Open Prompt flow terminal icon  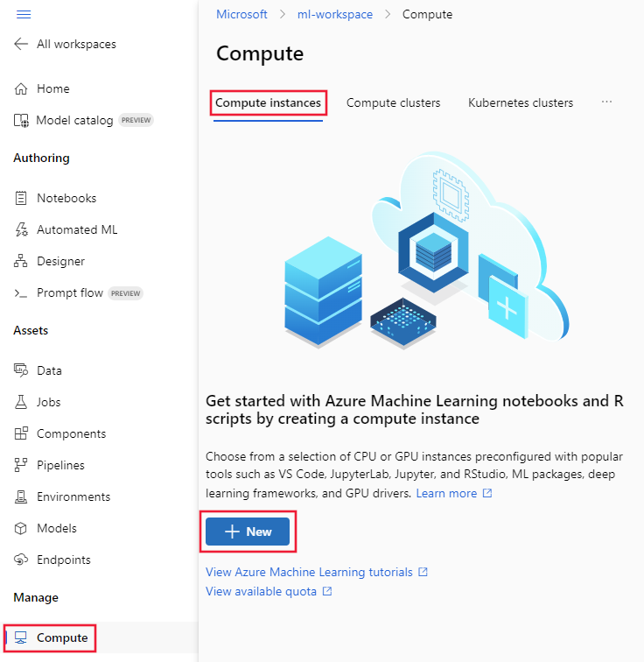click(21, 293)
